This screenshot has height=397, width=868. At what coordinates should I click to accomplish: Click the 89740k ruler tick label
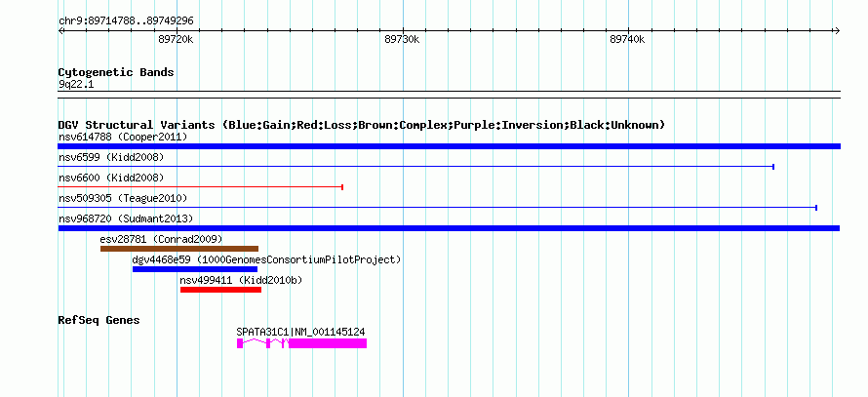[627, 40]
